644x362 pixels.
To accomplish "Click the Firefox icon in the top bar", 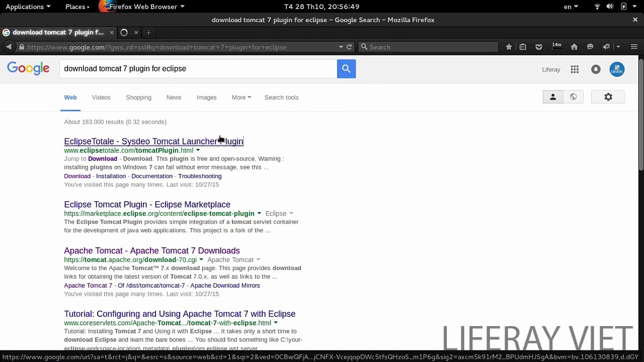I will pyautogui.click(x=105, y=6).
